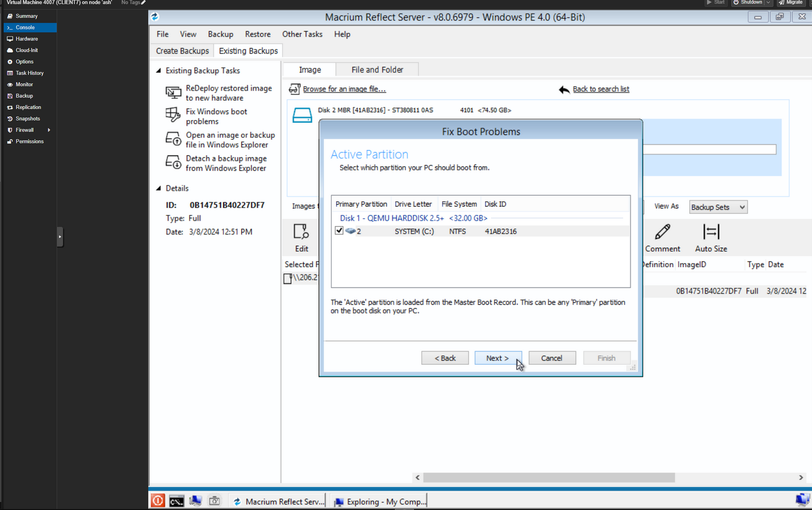Click the Back button in Fix Boot Problems
Image resolution: width=812 pixels, height=510 pixels.
click(445, 358)
